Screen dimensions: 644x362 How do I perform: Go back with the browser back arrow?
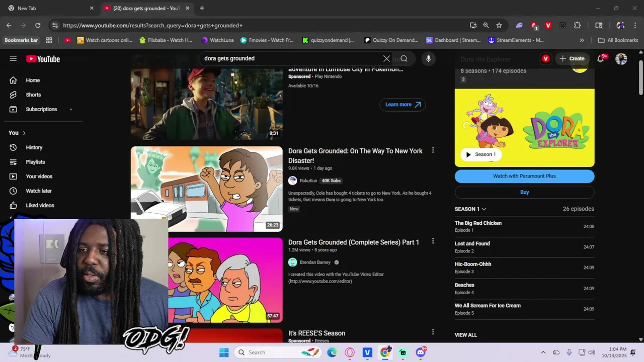pos(9,25)
